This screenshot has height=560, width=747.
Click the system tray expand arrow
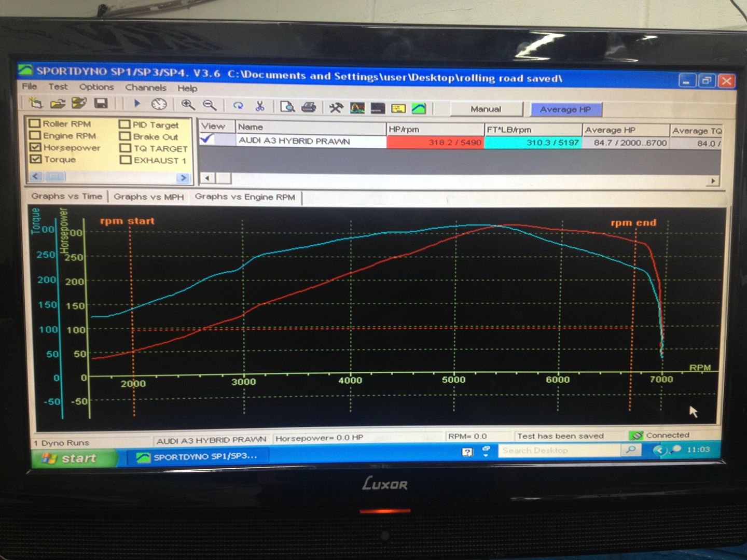[659, 450]
